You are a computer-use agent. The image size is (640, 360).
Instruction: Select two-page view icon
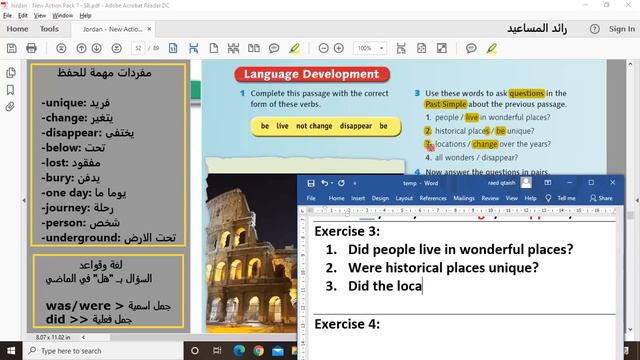click(x=254, y=48)
